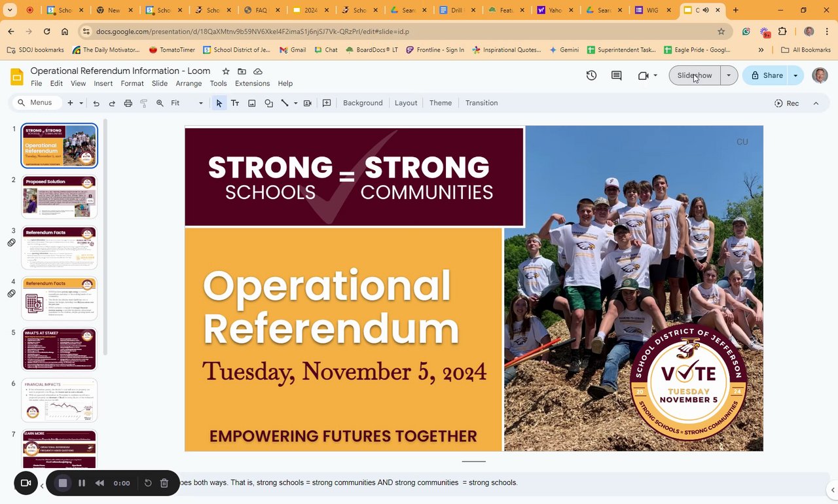The image size is (838, 504).
Task: Click the Share button
Action: (766, 75)
